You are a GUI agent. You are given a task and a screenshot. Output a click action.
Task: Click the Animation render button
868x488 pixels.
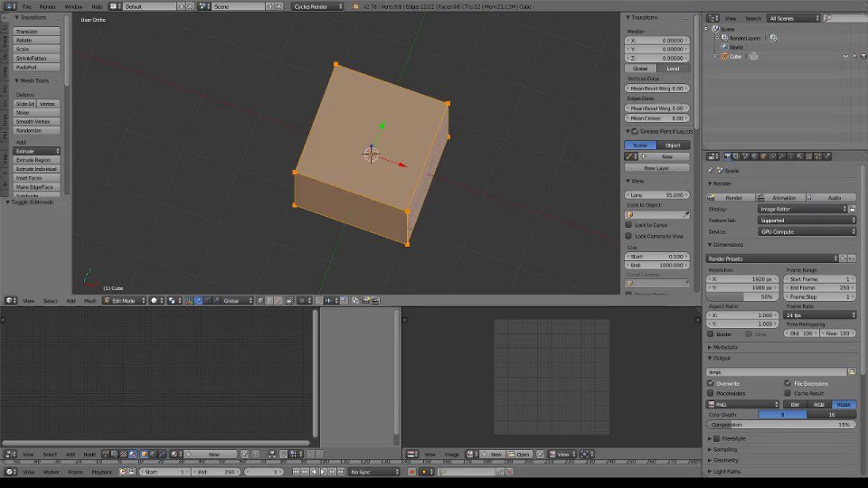781,198
